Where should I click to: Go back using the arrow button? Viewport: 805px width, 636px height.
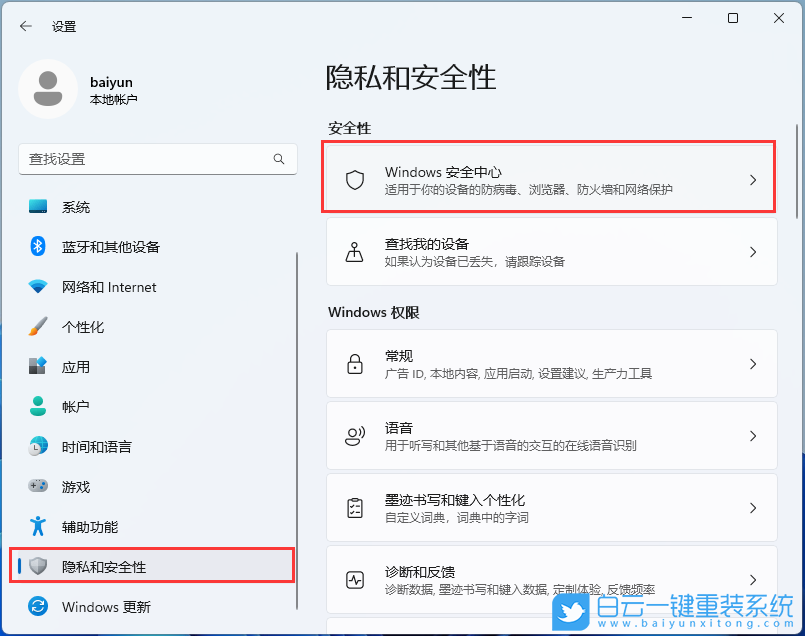click(26, 27)
